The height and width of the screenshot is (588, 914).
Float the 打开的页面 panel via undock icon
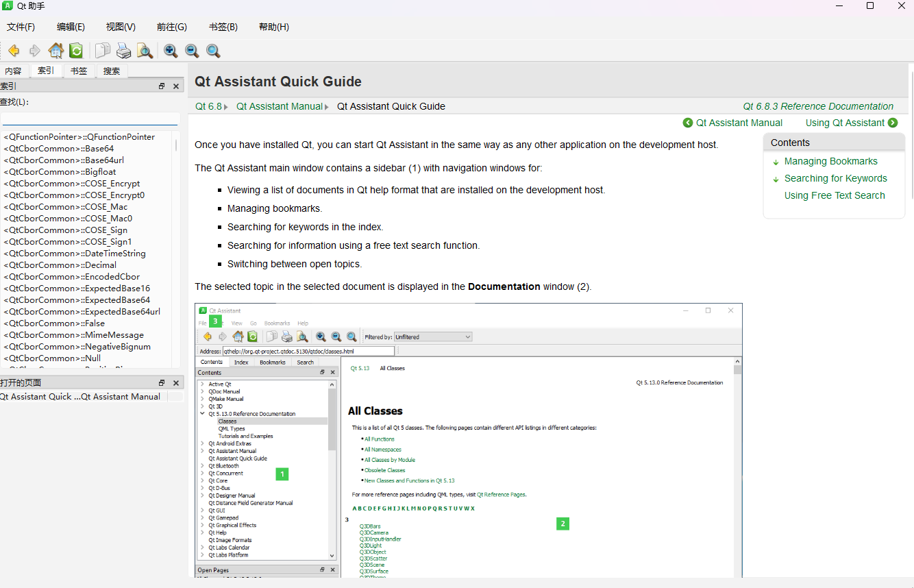click(x=162, y=383)
